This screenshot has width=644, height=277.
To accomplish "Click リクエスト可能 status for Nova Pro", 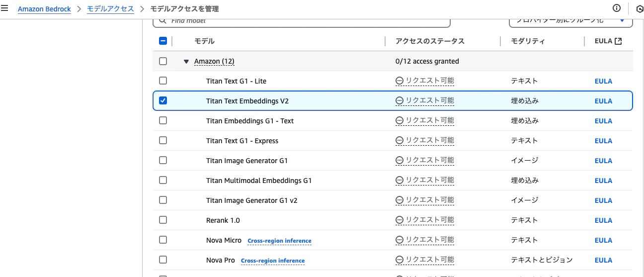I will [430, 260].
